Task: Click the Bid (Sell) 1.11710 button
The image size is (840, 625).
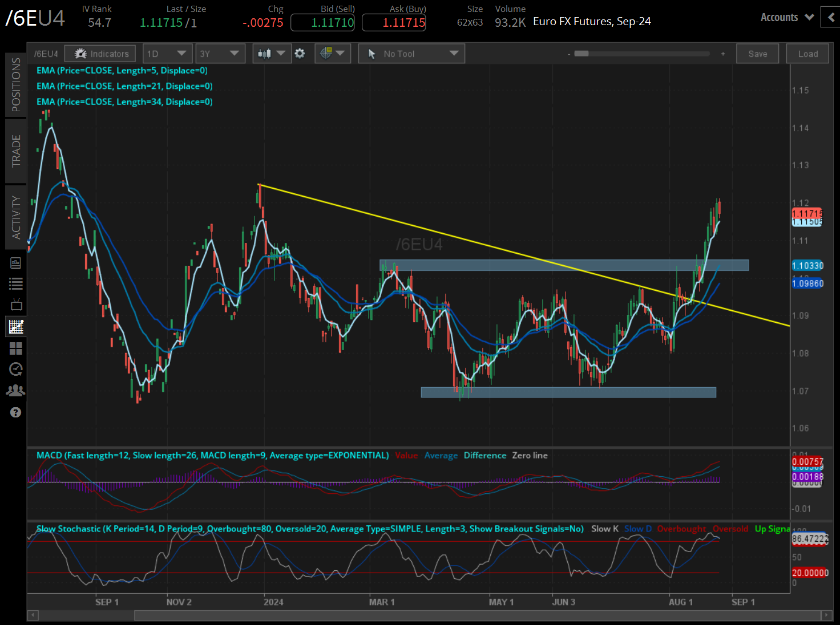Action: point(322,23)
